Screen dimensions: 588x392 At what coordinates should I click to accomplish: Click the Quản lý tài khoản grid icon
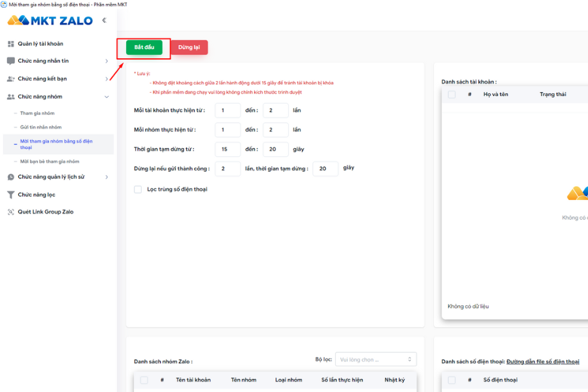[x=11, y=44]
